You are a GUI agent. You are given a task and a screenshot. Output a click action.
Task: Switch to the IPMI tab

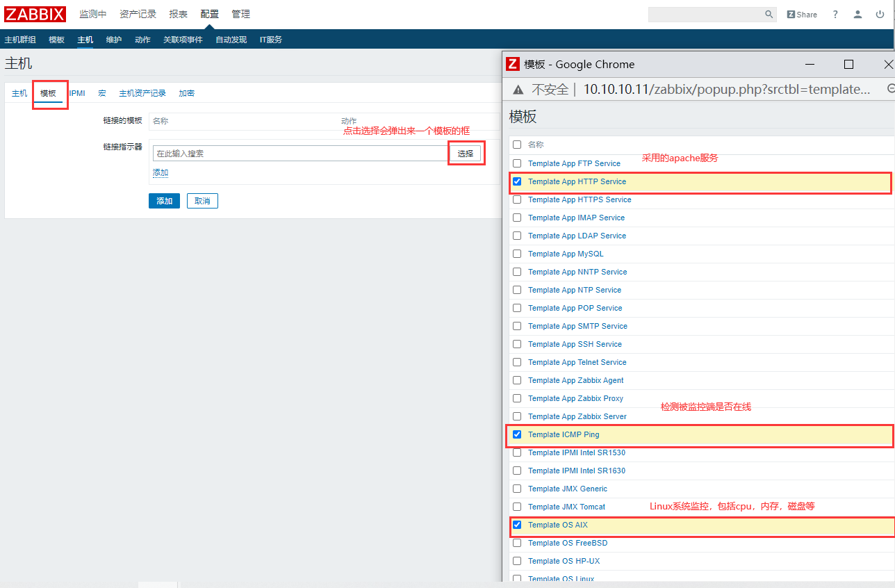(x=77, y=93)
